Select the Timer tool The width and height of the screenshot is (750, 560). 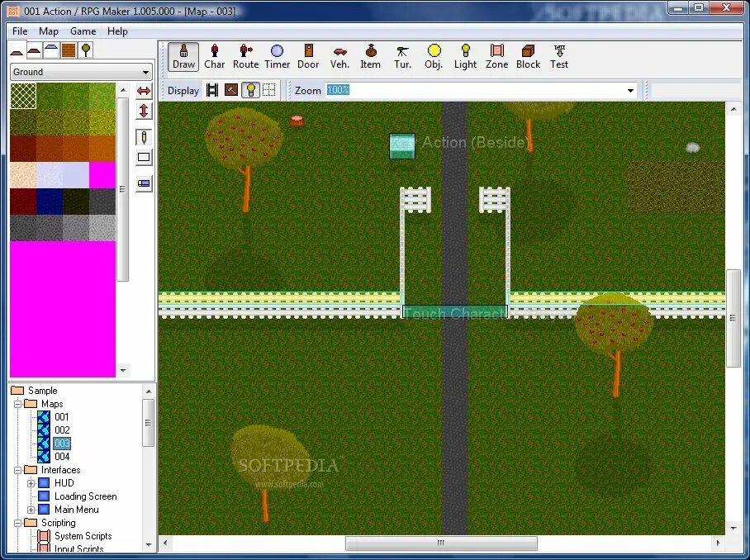click(277, 57)
